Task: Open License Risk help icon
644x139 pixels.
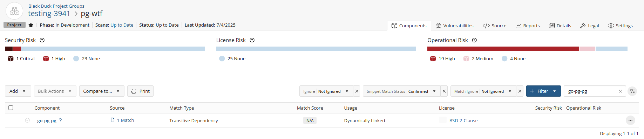Action: click(x=252, y=40)
